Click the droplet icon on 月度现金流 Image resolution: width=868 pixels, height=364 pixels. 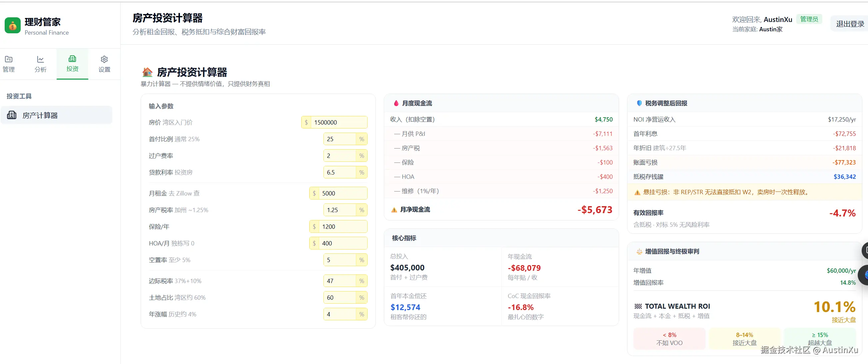(396, 103)
